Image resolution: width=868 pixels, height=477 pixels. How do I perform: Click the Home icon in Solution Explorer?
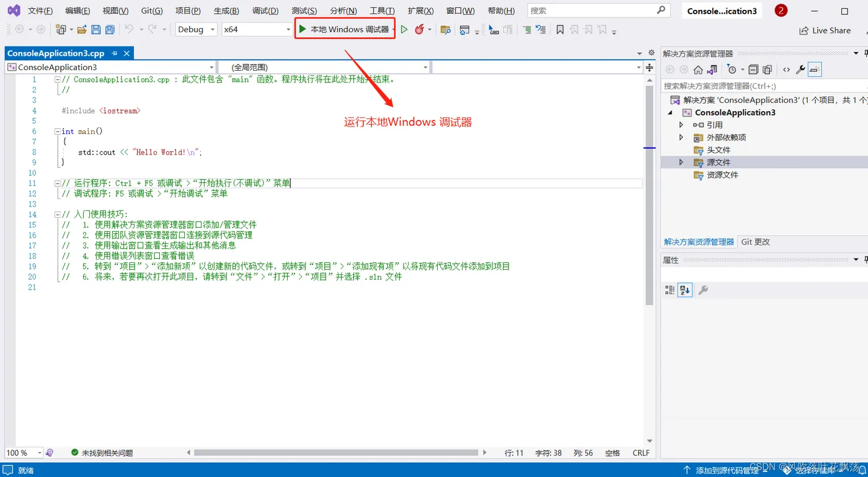click(x=698, y=69)
